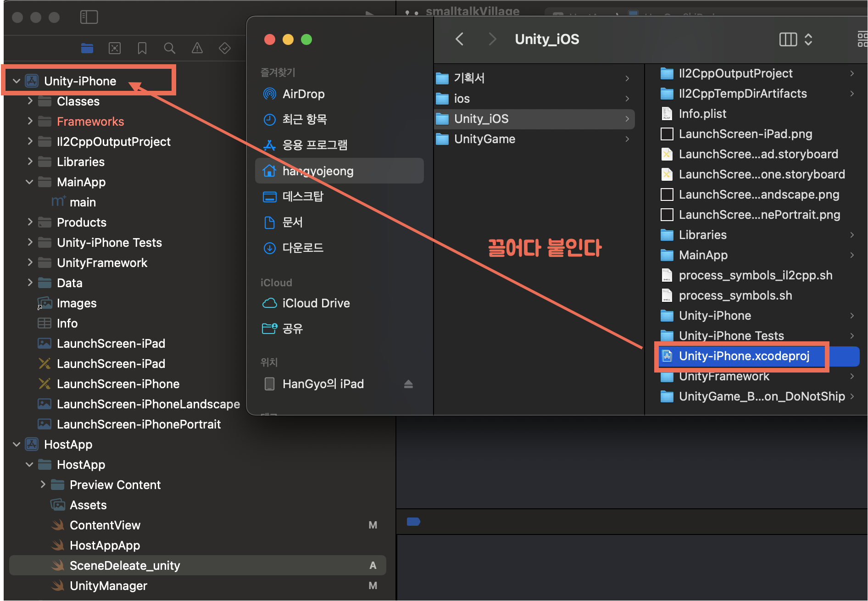Viewport: 868px width, 601px height.
Task: Open ContentView swift file
Action: coord(197,525)
